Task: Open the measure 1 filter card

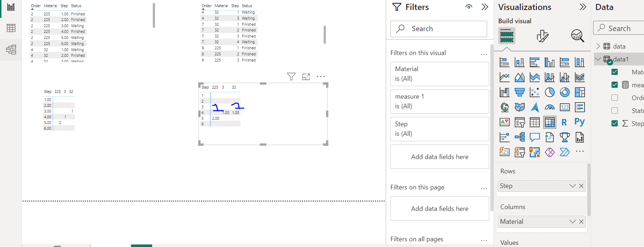Action: click(x=439, y=102)
